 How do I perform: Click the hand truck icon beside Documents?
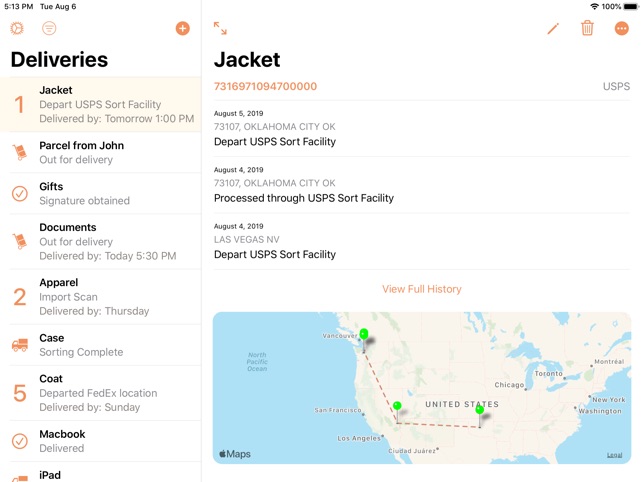tap(20, 241)
